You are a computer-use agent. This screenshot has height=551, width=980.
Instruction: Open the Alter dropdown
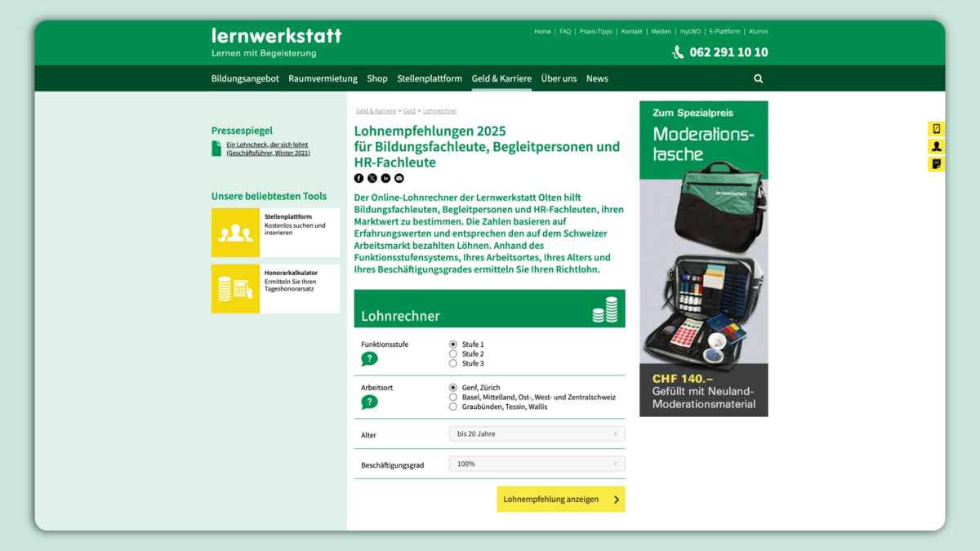pos(537,434)
